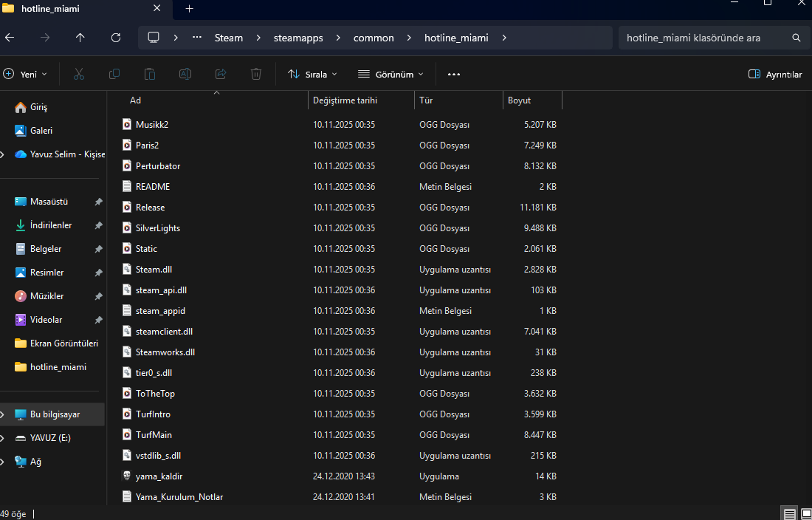Go back with the left arrow
The height and width of the screenshot is (520, 812).
10,38
